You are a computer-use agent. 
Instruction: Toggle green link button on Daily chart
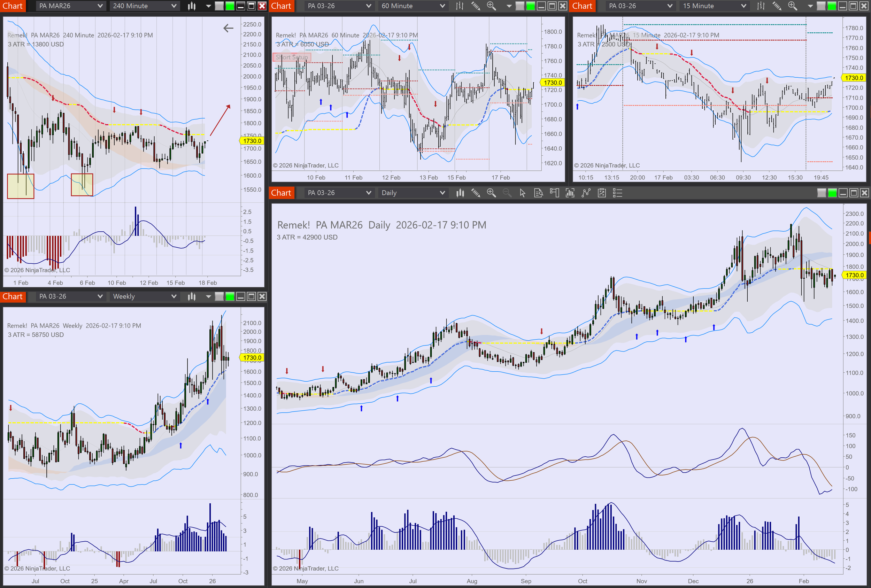(x=832, y=193)
